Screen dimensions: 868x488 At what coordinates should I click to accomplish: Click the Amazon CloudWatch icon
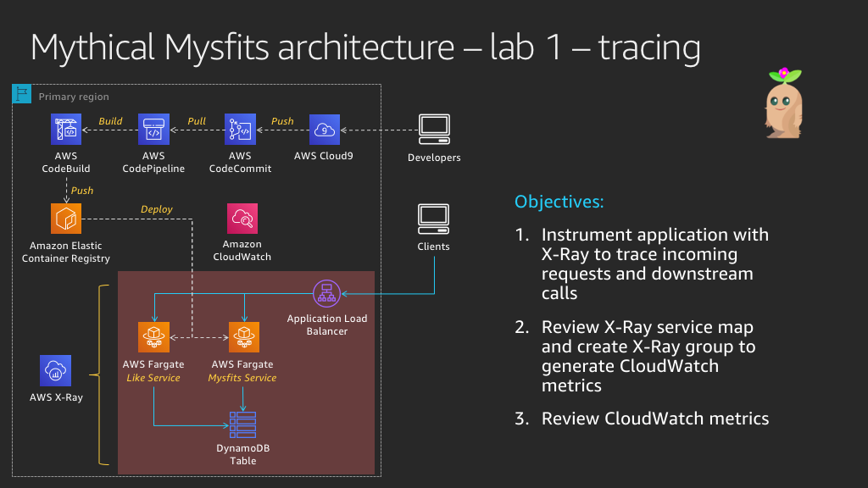click(x=242, y=219)
